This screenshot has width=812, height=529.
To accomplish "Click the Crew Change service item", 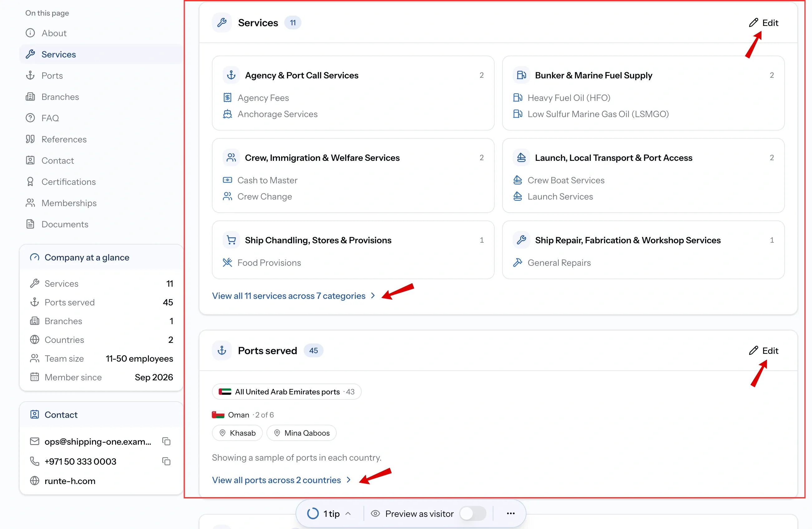I will (x=257, y=197).
